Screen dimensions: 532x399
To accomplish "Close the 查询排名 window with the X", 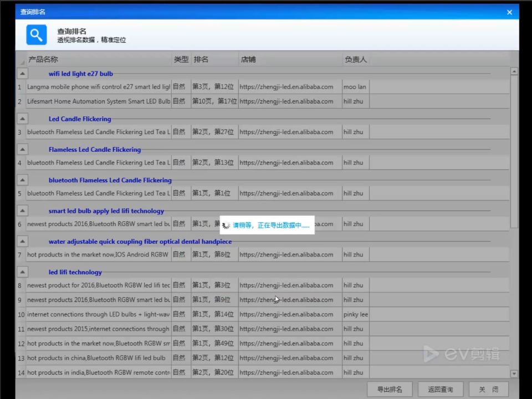I will click(x=509, y=12).
